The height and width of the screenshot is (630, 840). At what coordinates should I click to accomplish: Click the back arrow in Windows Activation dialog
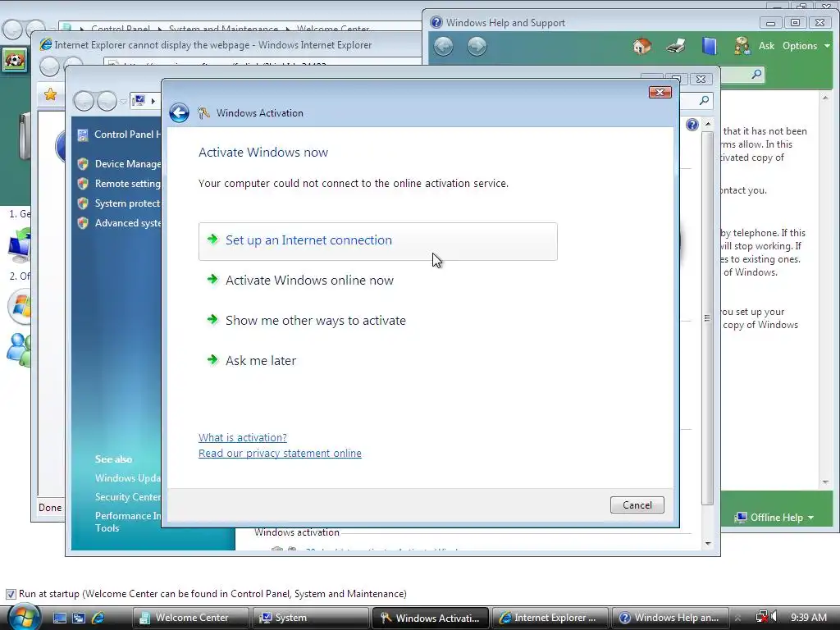click(179, 113)
